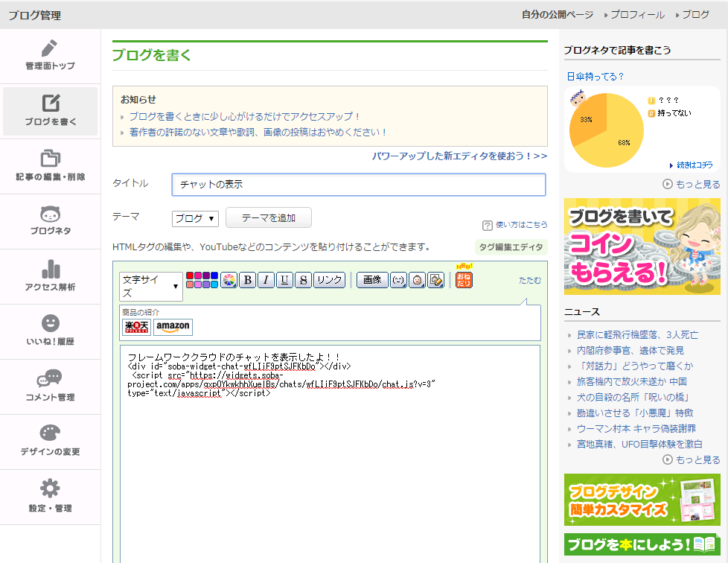Open 設定・管理 gear icon

[x=50, y=489]
